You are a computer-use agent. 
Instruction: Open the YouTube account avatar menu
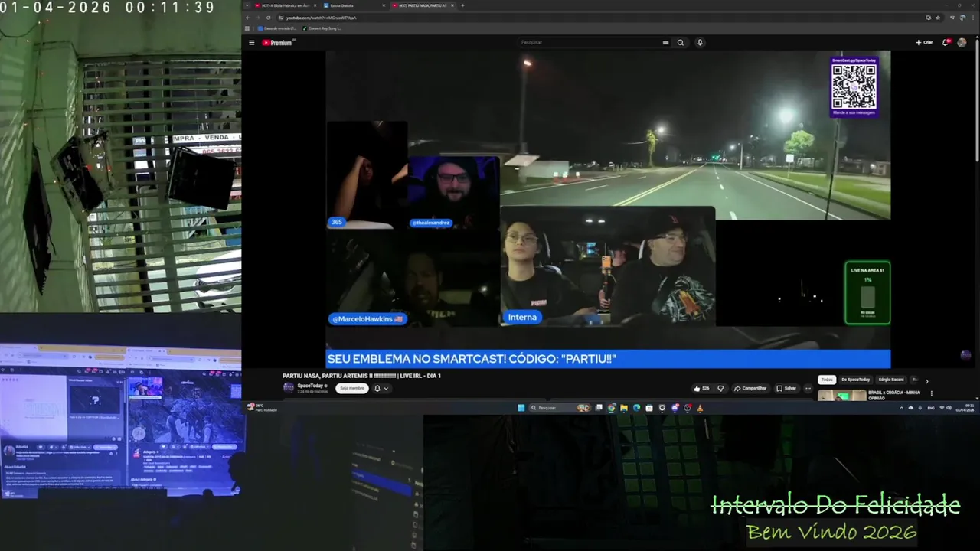[x=962, y=43]
